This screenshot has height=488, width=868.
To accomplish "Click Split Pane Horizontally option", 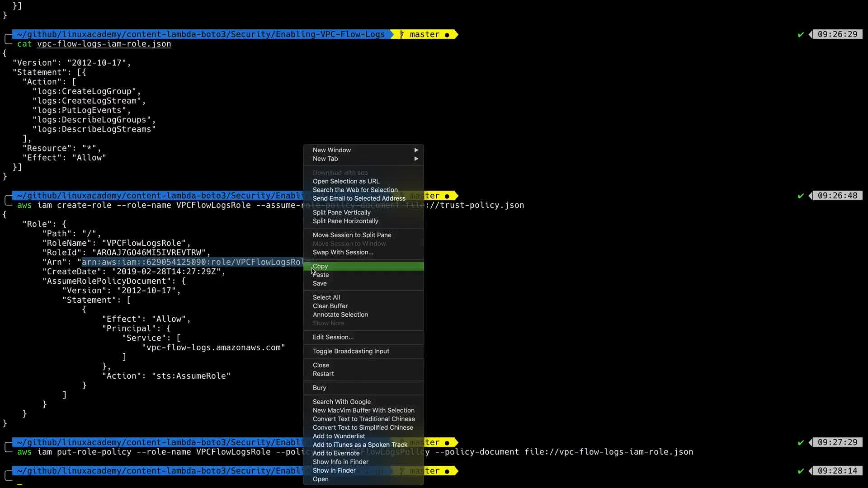I will (x=345, y=221).
